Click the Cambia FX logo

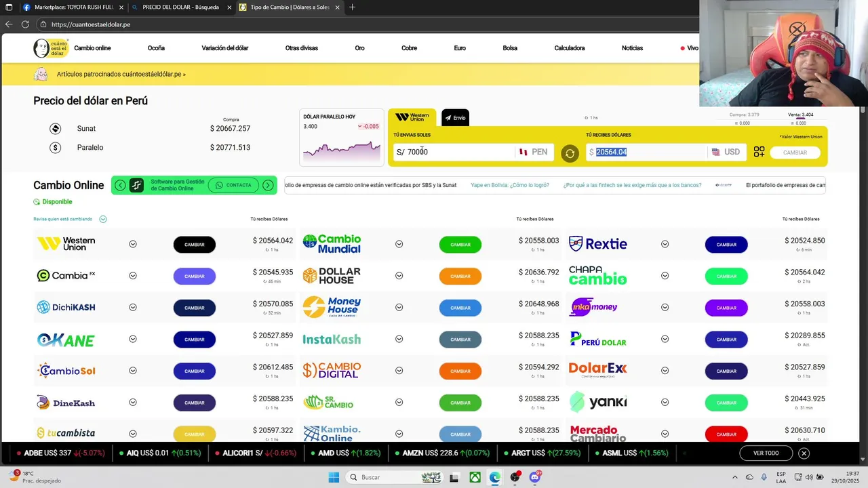coord(66,275)
